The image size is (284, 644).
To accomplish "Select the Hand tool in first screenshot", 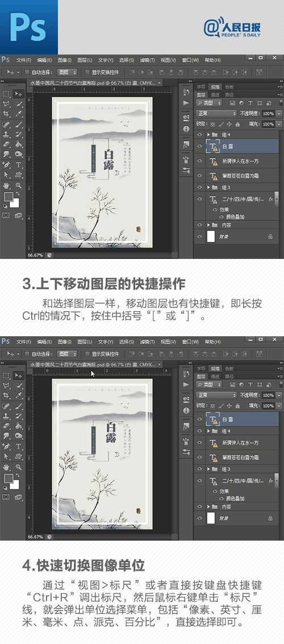I will pyautogui.click(x=7, y=185).
